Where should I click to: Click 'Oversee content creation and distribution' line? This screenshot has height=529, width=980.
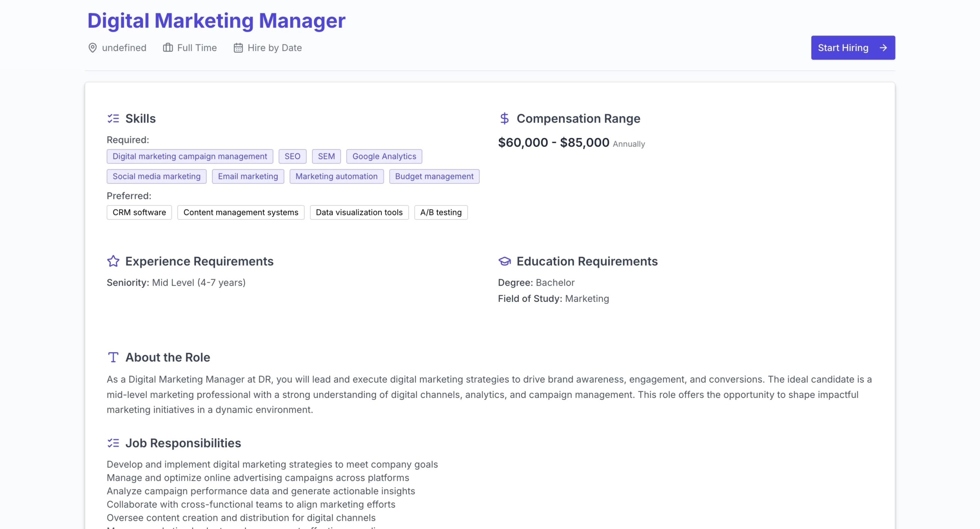241,518
